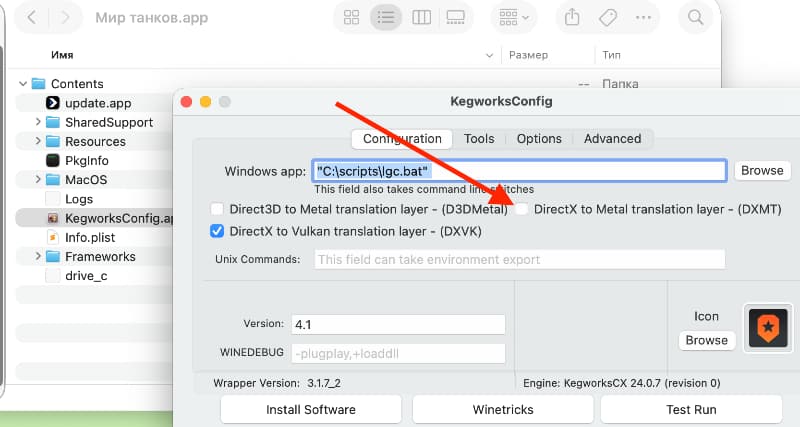The width and height of the screenshot is (800, 427).
Task: Open Finder more actions ellipsis menu
Action: click(643, 18)
